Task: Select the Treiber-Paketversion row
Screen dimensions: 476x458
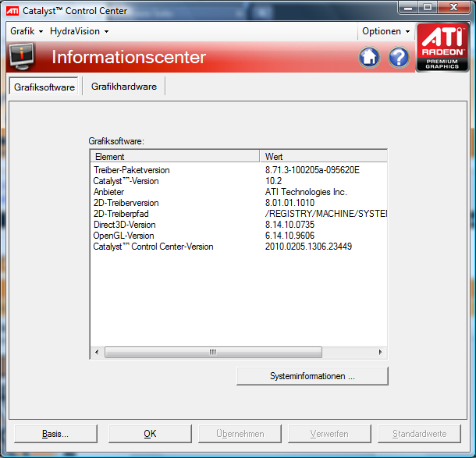Action: coord(132,170)
